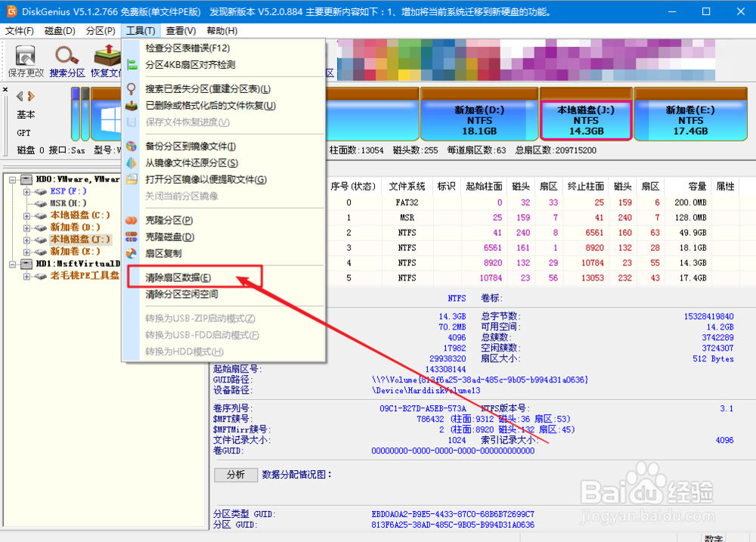The width and height of the screenshot is (756, 542).
Task: Expand the 老毛桃PE工具盘 tree node
Action: (x=27, y=276)
